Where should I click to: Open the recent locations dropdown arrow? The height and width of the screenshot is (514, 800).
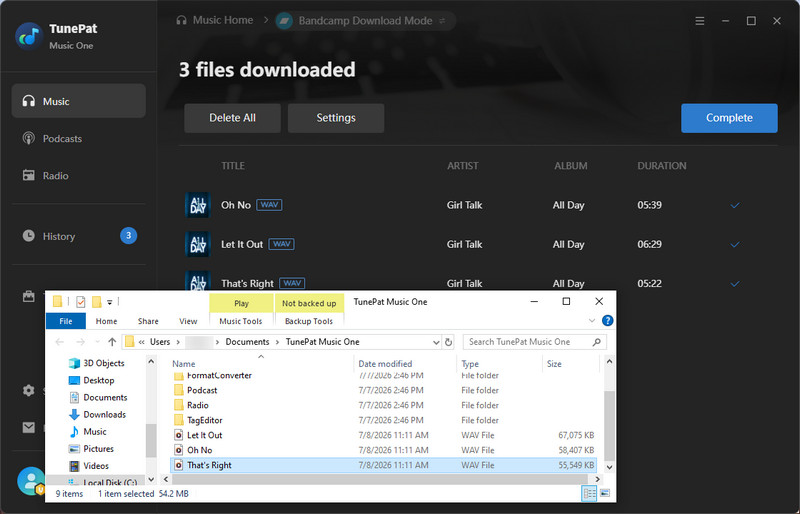(x=97, y=342)
